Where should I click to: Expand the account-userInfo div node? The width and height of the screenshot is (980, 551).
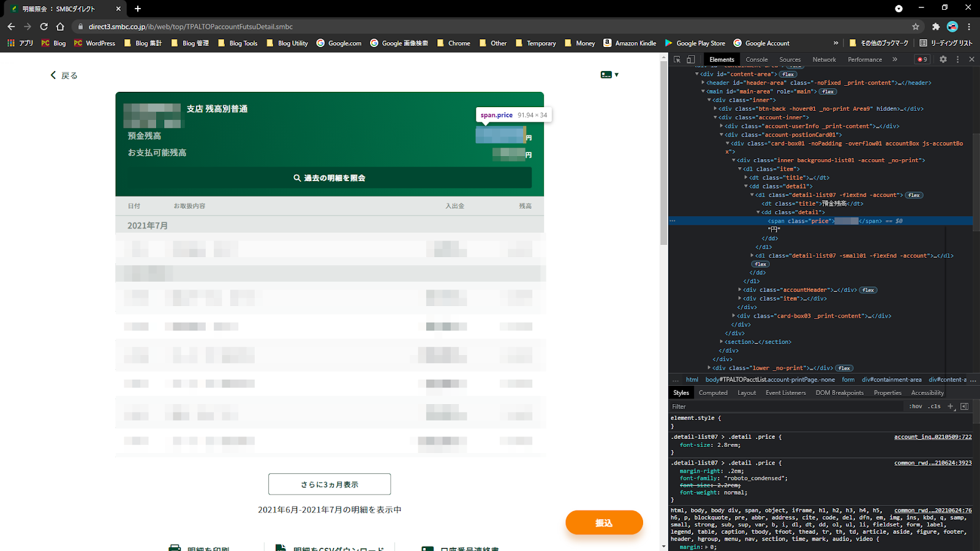point(722,126)
